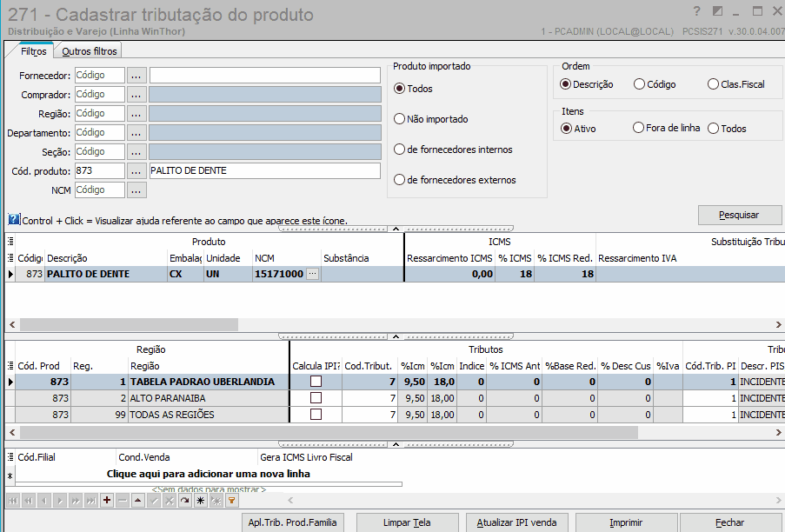Refresh data with curved arrow icon
The height and width of the screenshot is (532, 785).
[x=185, y=501]
